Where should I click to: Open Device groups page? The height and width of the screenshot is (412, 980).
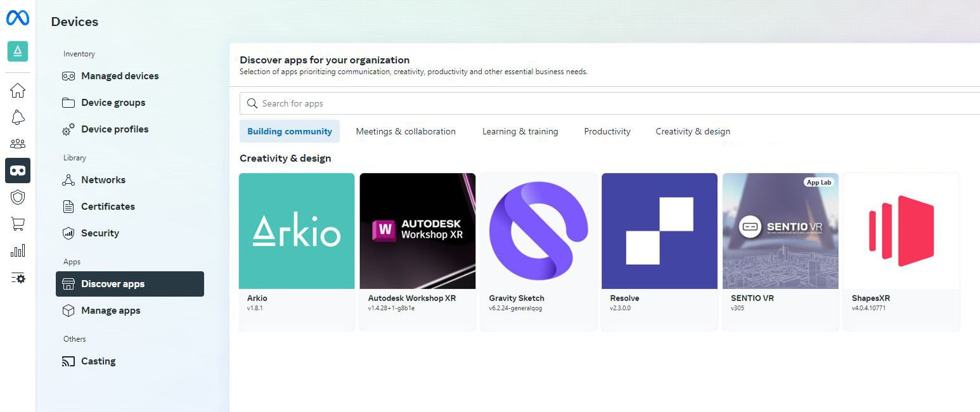(x=130, y=103)
